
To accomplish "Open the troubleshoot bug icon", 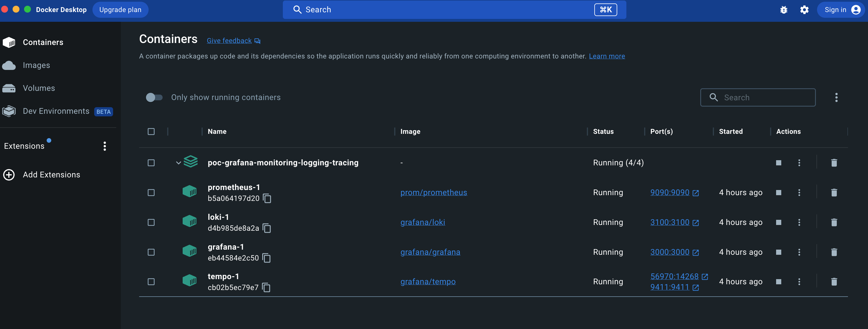I will coord(784,10).
